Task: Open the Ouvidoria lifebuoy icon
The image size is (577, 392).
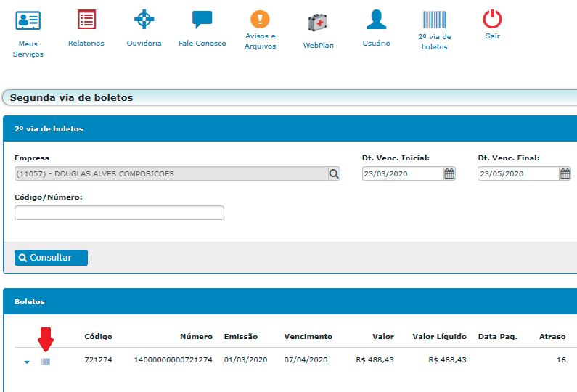Action: [144, 19]
